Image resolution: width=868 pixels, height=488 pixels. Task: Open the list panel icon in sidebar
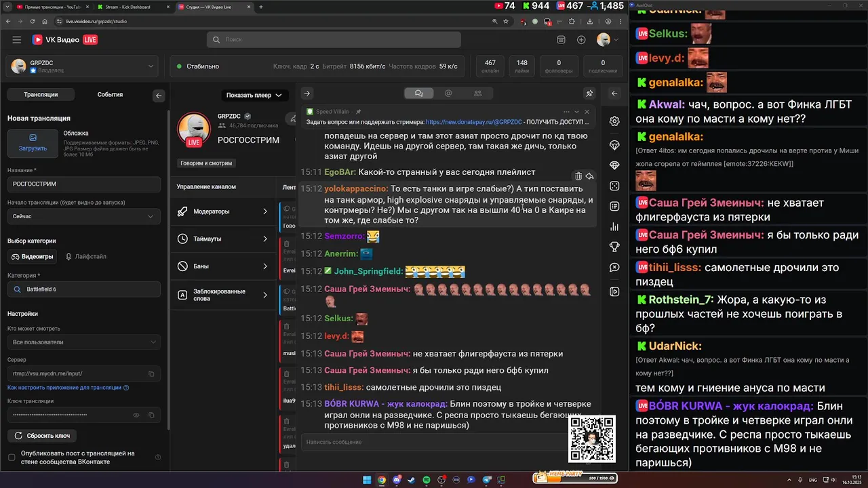pyautogui.click(x=614, y=206)
